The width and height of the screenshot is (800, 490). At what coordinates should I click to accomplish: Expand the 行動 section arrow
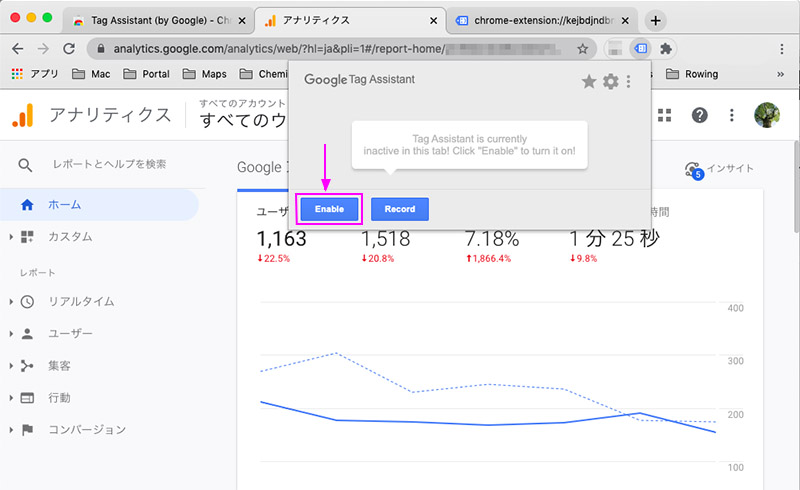pos(11,398)
